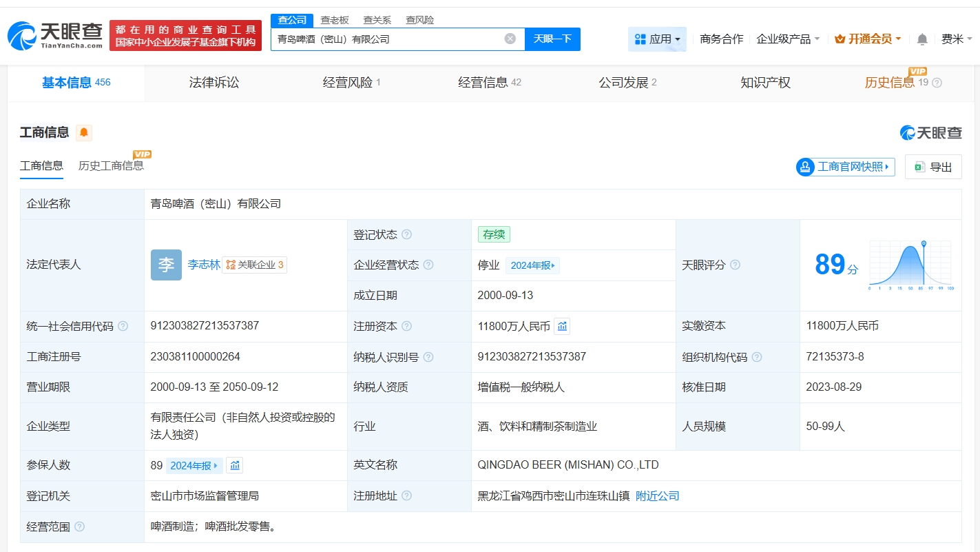Image resolution: width=980 pixels, height=552 pixels.
Task: Click the help icon beside 统一社会信用代码
Action: pyautogui.click(x=123, y=327)
